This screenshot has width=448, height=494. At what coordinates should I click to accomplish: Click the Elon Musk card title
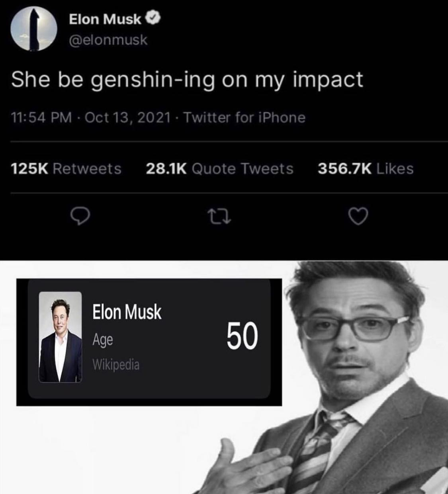[127, 312]
